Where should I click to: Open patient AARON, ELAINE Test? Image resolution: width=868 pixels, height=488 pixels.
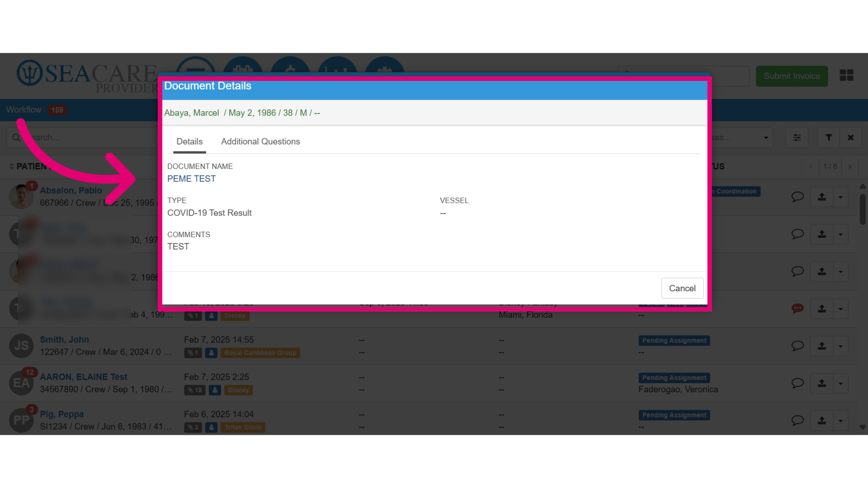coord(84,377)
